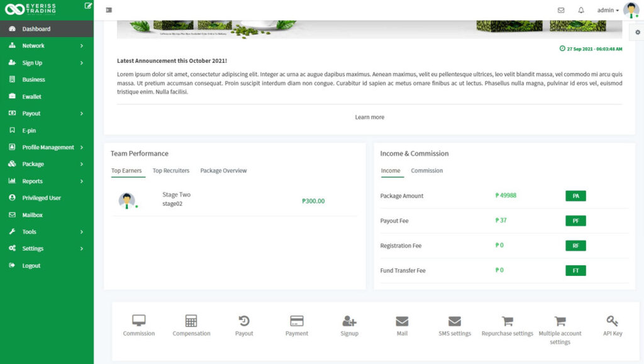Switch to the Top Recruiters tab

(x=171, y=170)
